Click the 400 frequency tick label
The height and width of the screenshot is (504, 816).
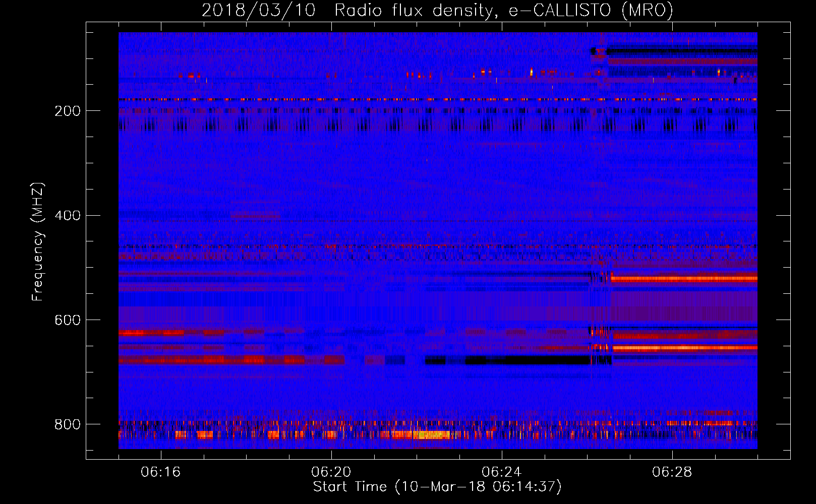point(68,216)
